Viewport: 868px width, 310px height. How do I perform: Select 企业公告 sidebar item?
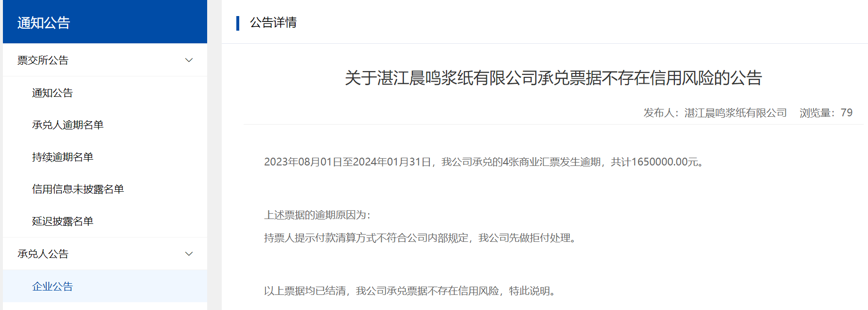(x=105, y=286)
